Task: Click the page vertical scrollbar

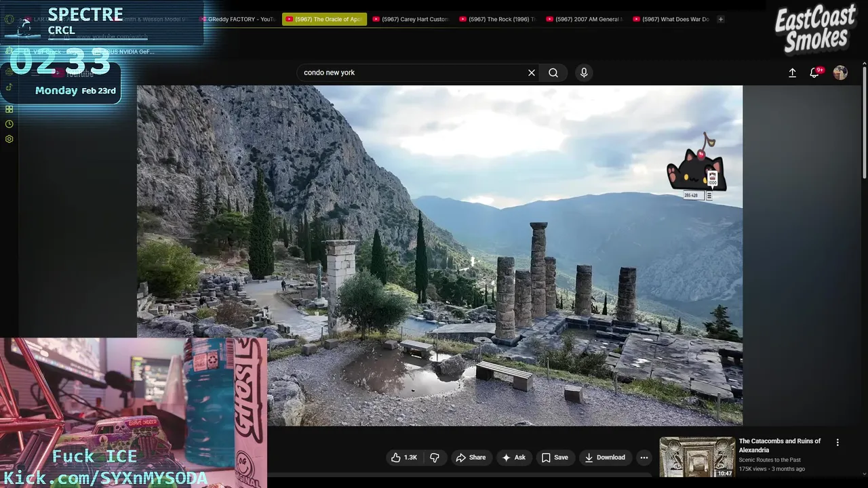Action: click(865, 122)
